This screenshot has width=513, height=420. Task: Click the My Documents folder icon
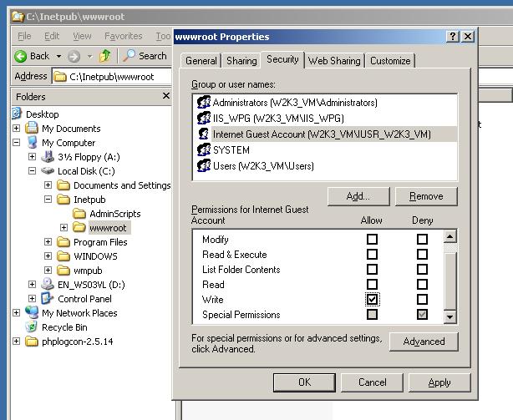[32, 128]
